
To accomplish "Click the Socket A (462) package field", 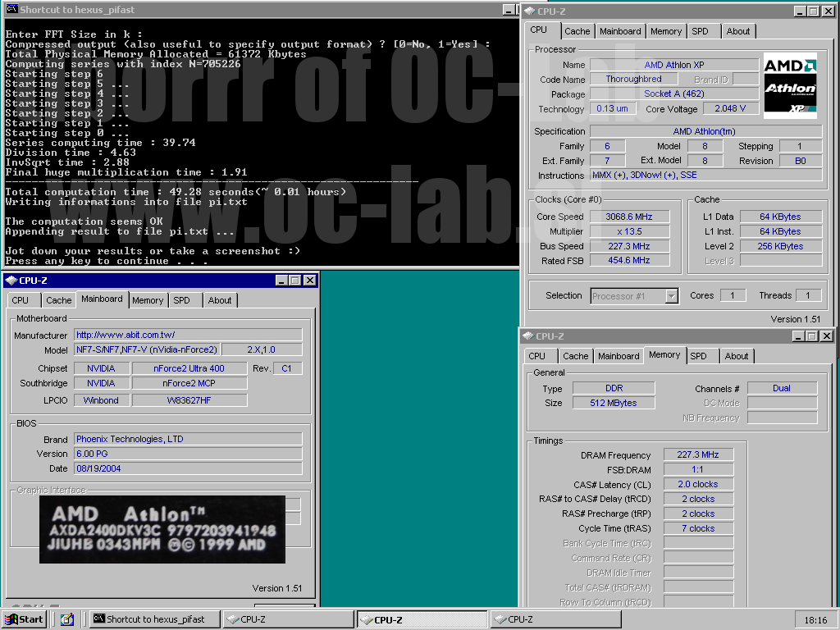I will pyautogui.click(x=674, y=94).
